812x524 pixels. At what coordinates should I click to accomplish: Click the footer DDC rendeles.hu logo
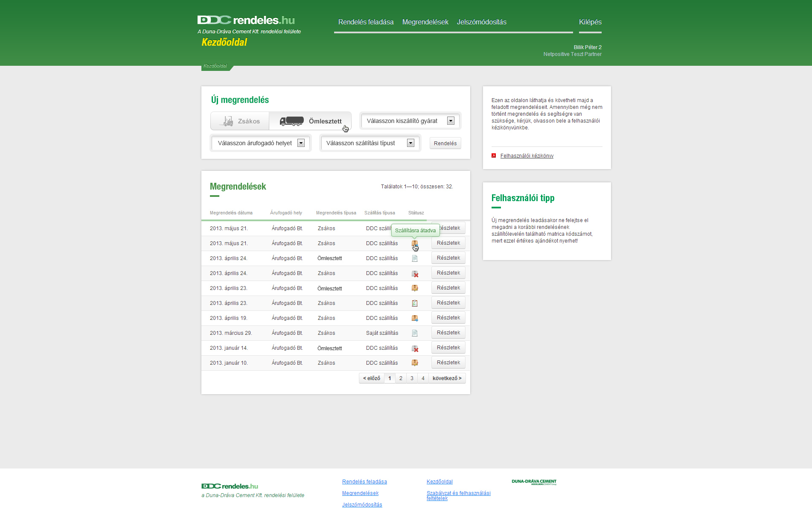tap(230, 486)
